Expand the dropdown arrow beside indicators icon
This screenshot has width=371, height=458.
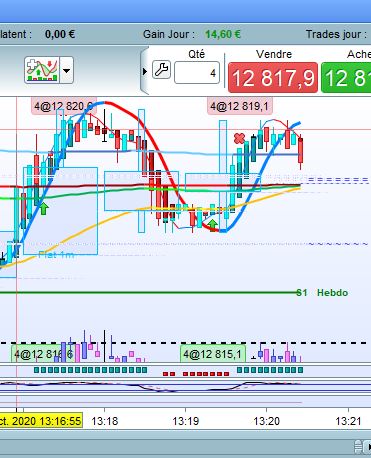(x=67, y=70)
